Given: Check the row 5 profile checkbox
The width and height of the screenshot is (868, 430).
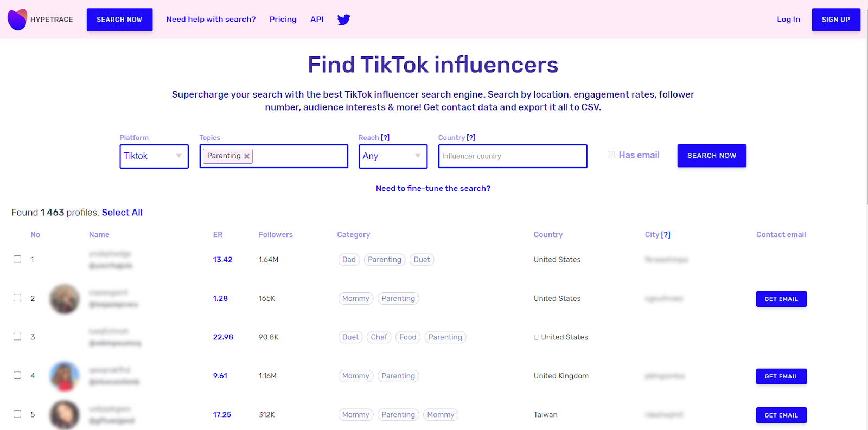Looking at the screenshot, I should (17, 414).
